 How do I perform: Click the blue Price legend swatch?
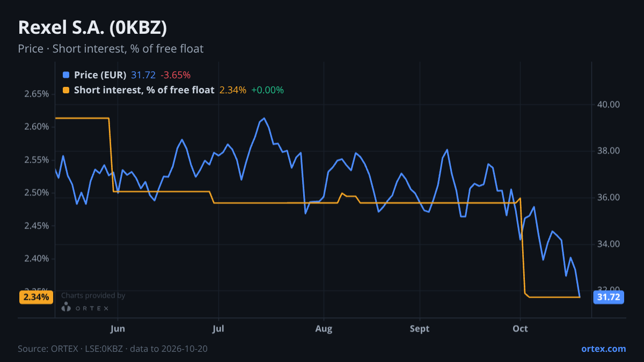click(66, 75)
